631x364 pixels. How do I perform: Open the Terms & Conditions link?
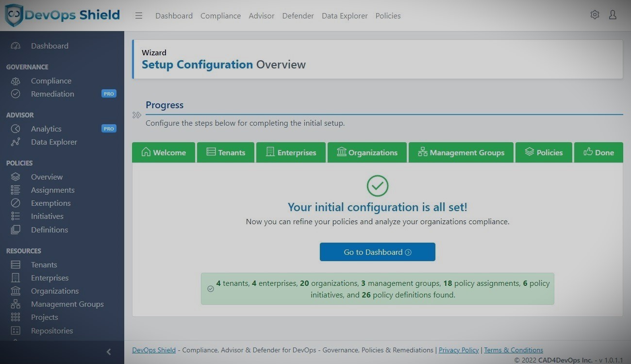(514, 350)
